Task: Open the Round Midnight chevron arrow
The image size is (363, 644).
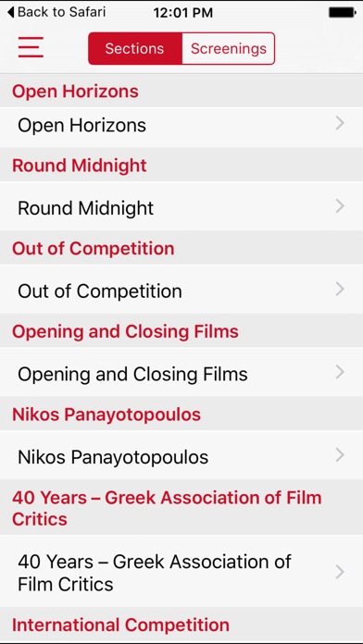Action: point(340,206)
